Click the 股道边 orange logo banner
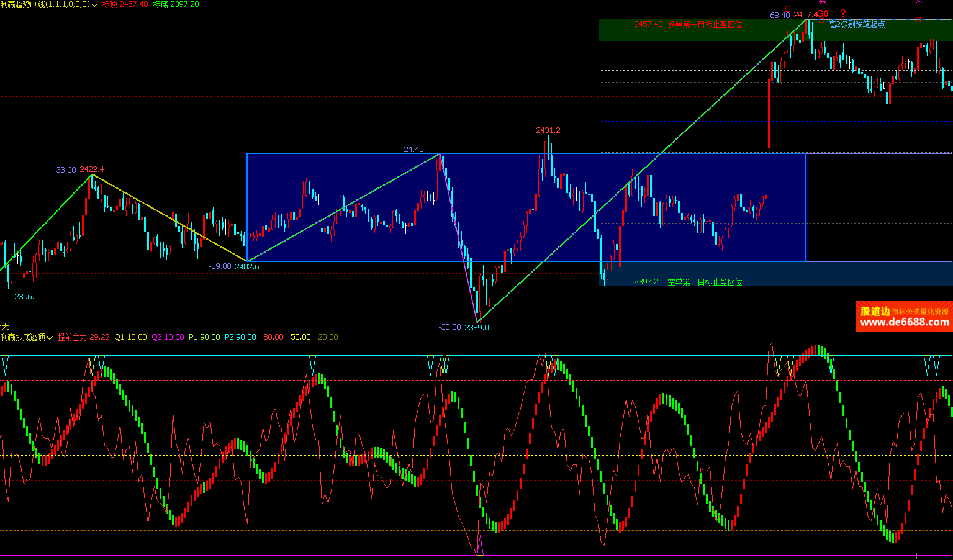 (x=875, y=311)
